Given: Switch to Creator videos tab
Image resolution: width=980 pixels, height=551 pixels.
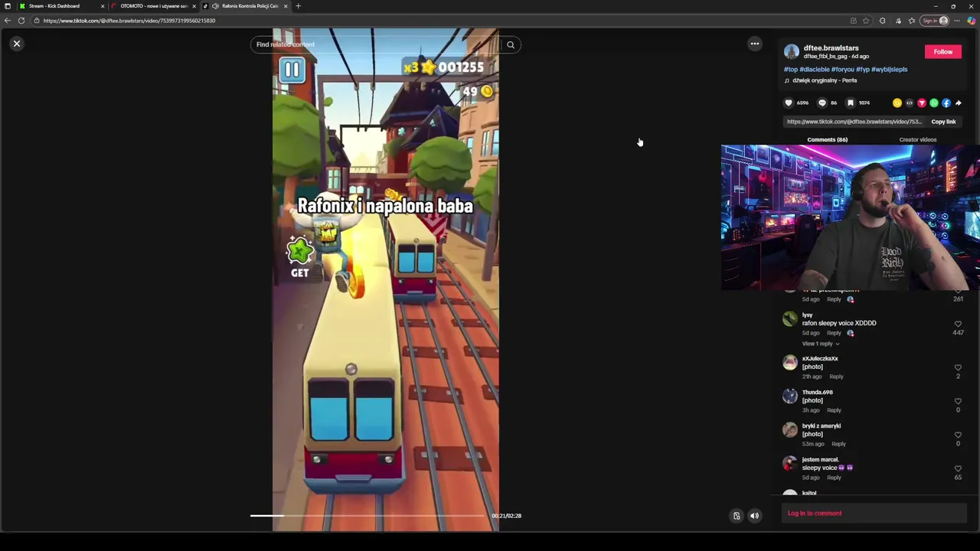Looking at the screenshot, I should [917, 140].
